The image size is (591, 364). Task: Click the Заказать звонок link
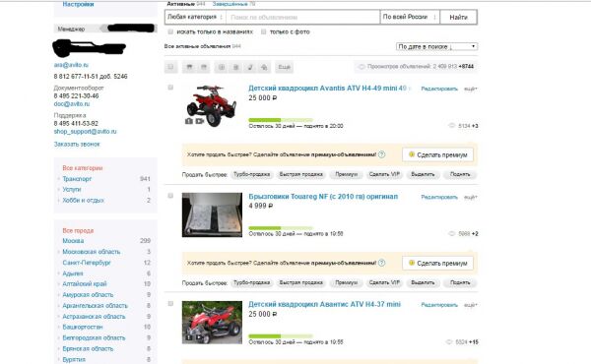77,145
